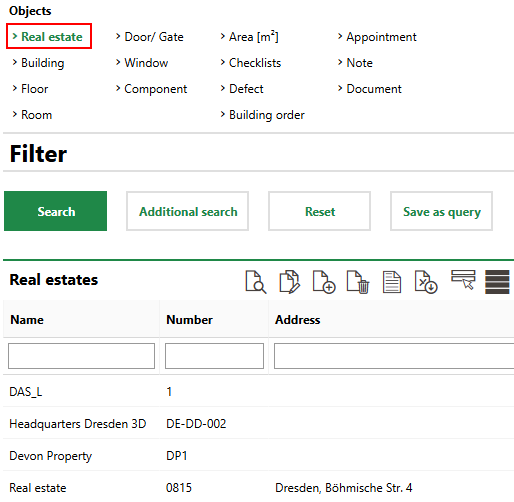Click the Excel export download icon
514x502 pixels.
426,282
